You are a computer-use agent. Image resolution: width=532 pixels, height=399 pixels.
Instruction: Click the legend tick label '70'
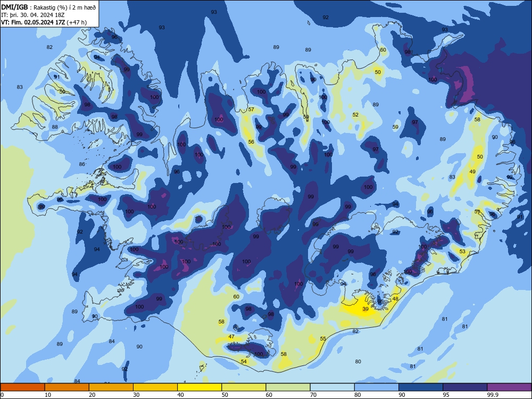pyautogui.click(x=313, y=395)
